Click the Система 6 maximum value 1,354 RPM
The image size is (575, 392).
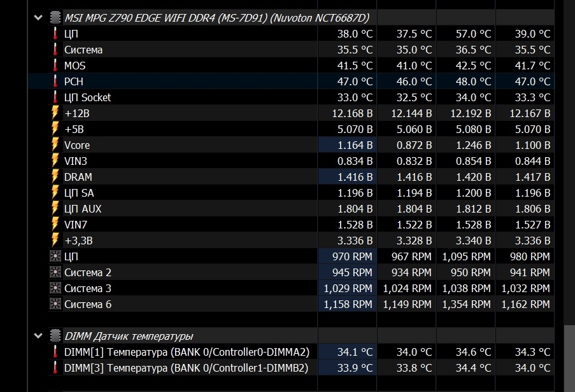[x=466, y=304]
